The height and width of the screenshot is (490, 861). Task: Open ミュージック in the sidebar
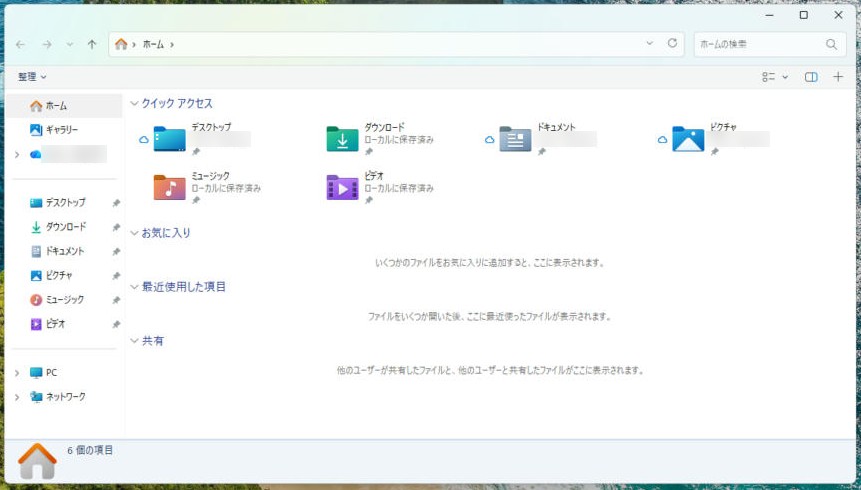[57, 300]
